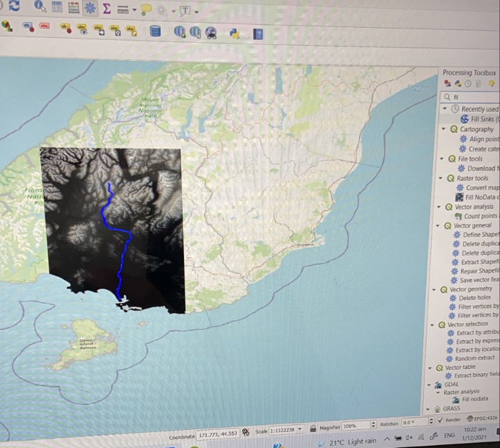The height and width of the screenshot is (448, 500).
Task: Toggle the Render checkbox
Action: click(440, 420)
